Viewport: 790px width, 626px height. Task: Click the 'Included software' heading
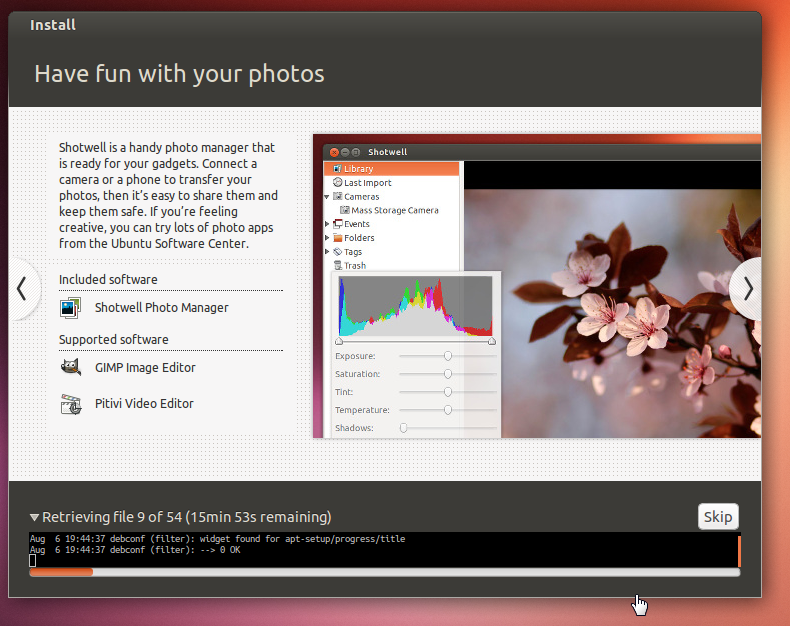(x=108, y=279)
